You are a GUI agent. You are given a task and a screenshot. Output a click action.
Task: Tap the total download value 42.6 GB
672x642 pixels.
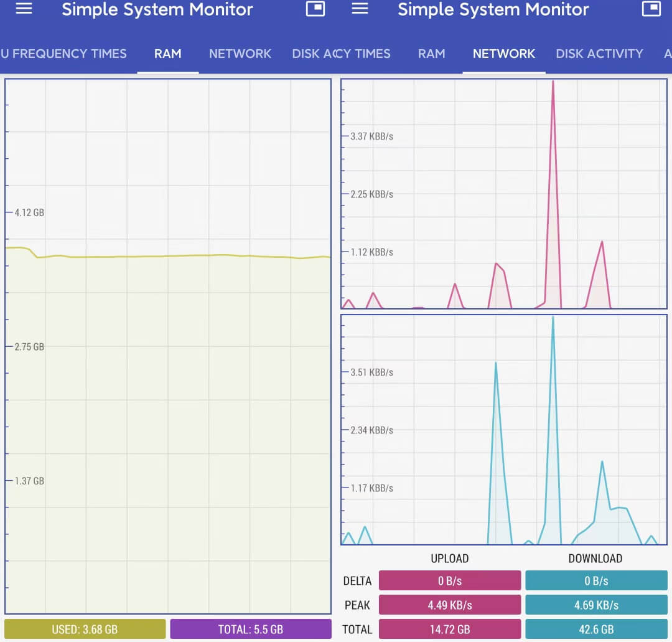pyautogui.click(x=596, y=629)
